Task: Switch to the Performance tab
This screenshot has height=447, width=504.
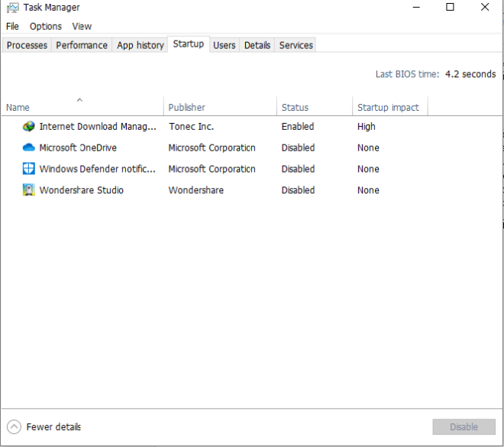Action: pyautogui.click(x=82, y=45)
